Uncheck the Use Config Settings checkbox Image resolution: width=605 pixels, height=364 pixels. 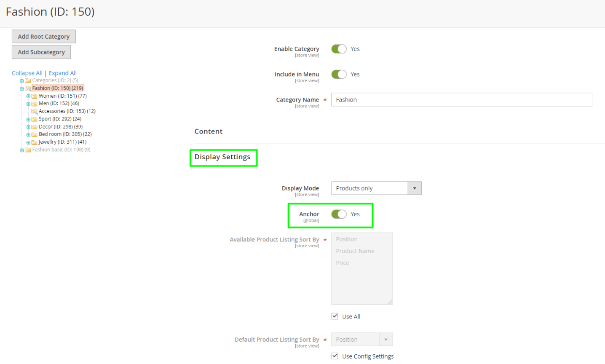(335, 356)
